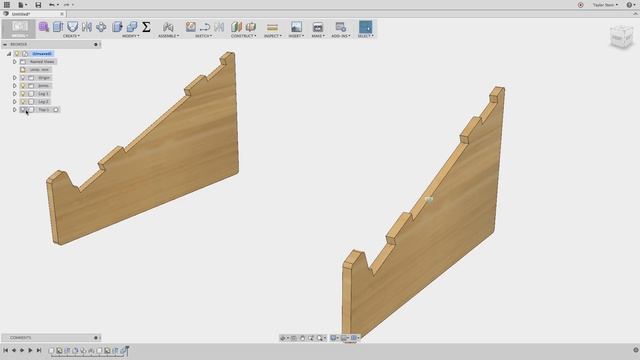Expand the Origin folder
This screenshot has width=640, height=360.
coord(15,78)
